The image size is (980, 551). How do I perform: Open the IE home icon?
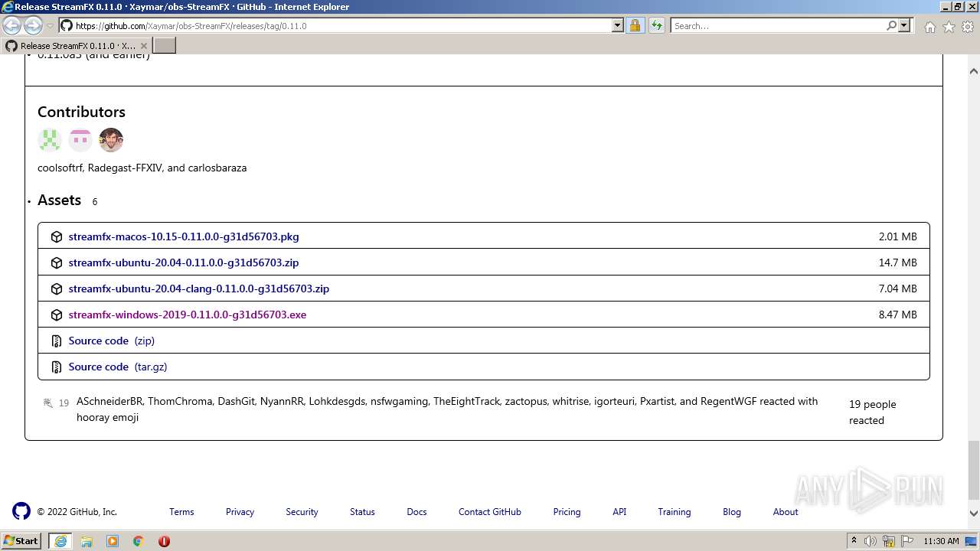click(x=929, y=26)
